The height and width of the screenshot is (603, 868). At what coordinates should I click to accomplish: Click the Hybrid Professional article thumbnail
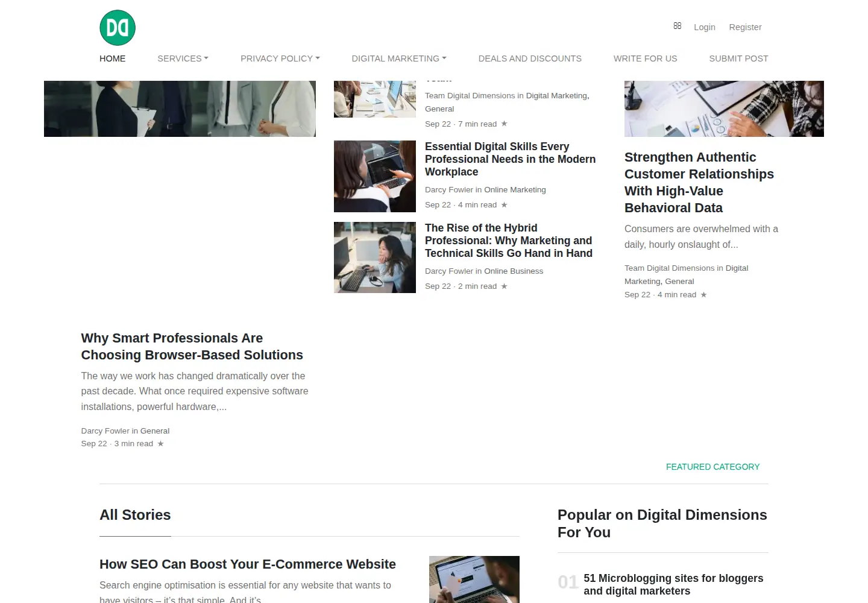coord(375,257)
